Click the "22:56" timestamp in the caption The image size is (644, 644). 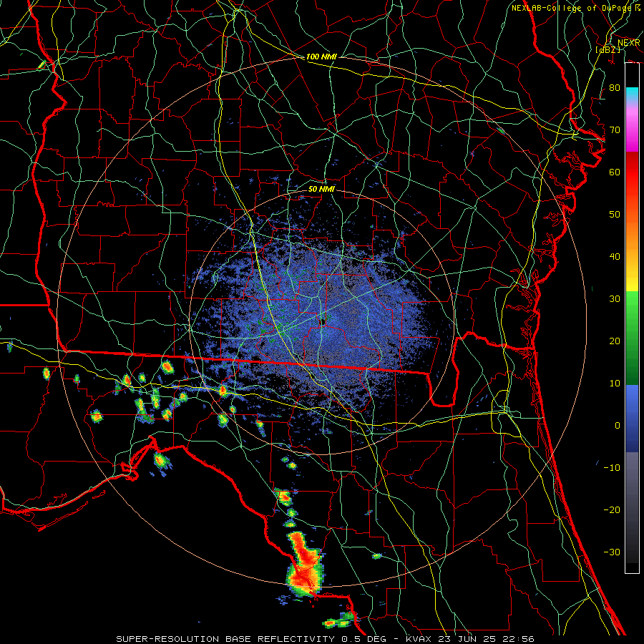[519, 639]
